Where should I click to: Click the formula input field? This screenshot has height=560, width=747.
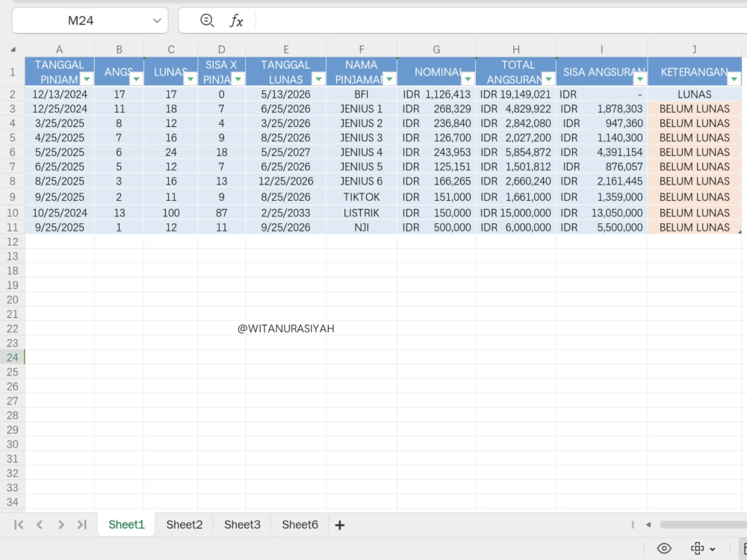click(x=501, y=20)
